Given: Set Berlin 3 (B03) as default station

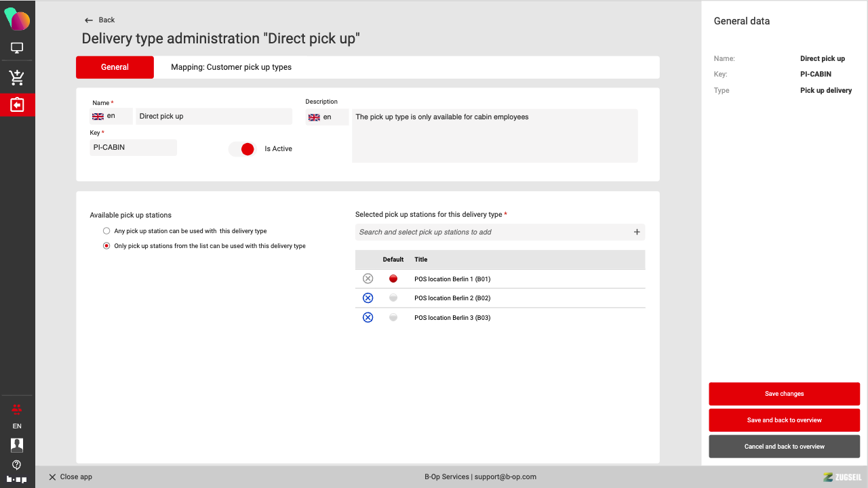Looking at the screenshot, I should click(x=393, y=317).
